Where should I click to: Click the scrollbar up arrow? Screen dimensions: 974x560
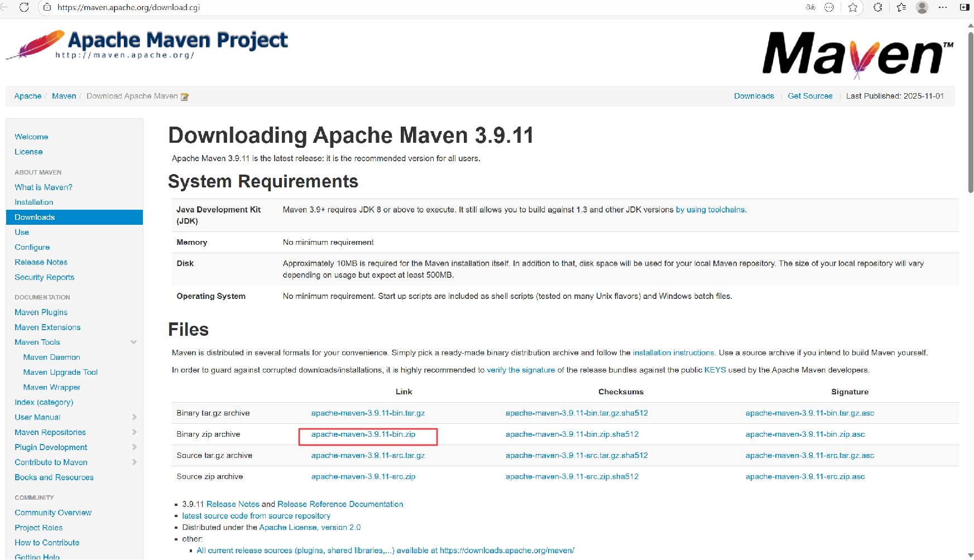[x=971, y=25]
